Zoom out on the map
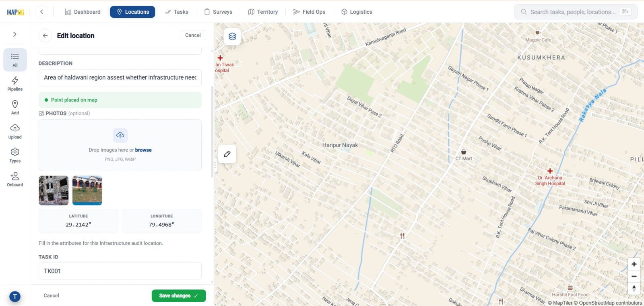This screenshot has width=644, height=306. pos(634,276)
